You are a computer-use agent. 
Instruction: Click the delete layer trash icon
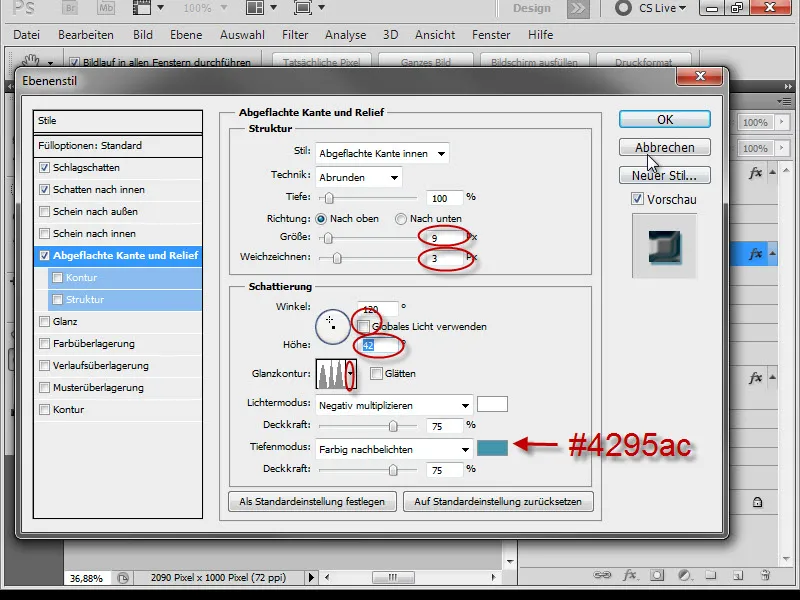[765, 575]
